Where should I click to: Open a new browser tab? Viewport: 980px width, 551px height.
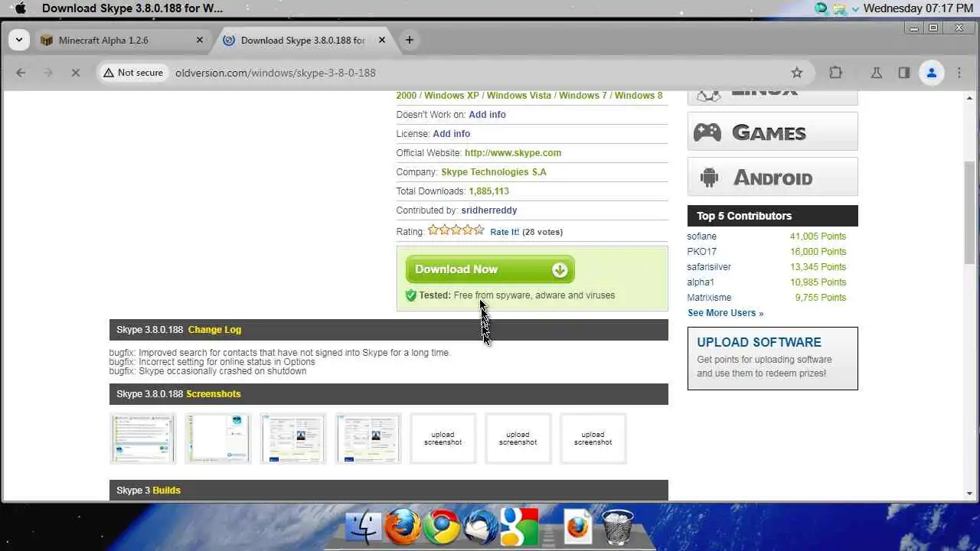(410, 41)
